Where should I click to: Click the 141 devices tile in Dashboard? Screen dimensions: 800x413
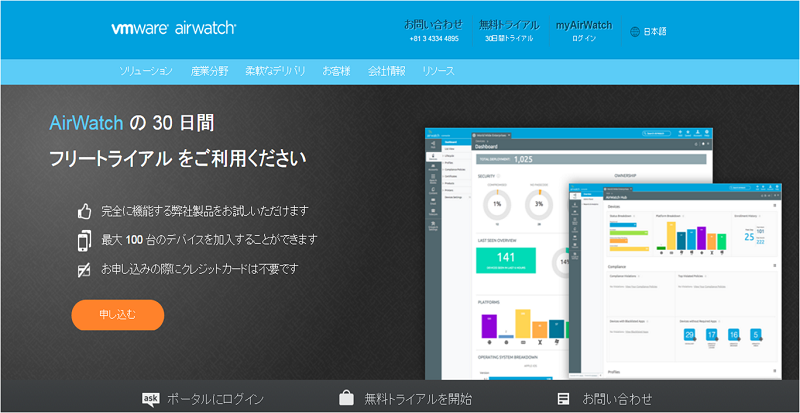click(x=506, y=261)
